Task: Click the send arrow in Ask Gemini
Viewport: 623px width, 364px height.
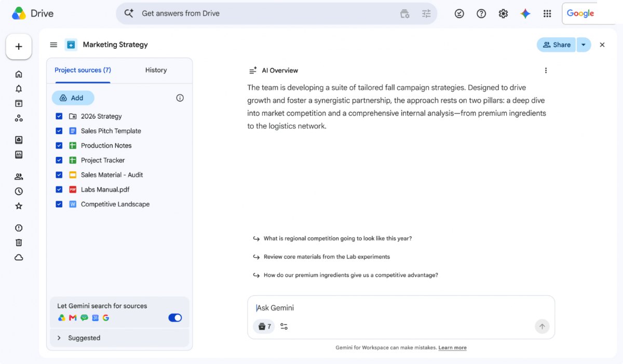Action: (x=542, y=326)
